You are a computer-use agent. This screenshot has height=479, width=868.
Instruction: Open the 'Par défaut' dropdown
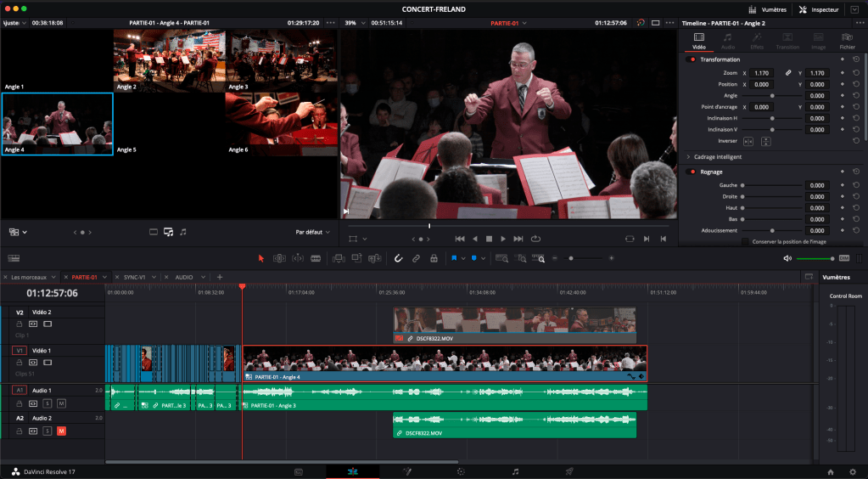(x=312, y=232)
